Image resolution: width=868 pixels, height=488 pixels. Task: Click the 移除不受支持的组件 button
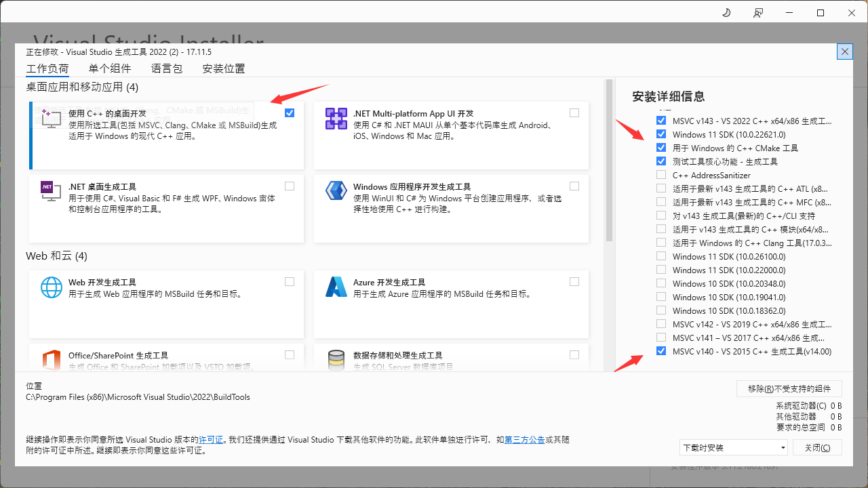(x=789, y=388)
